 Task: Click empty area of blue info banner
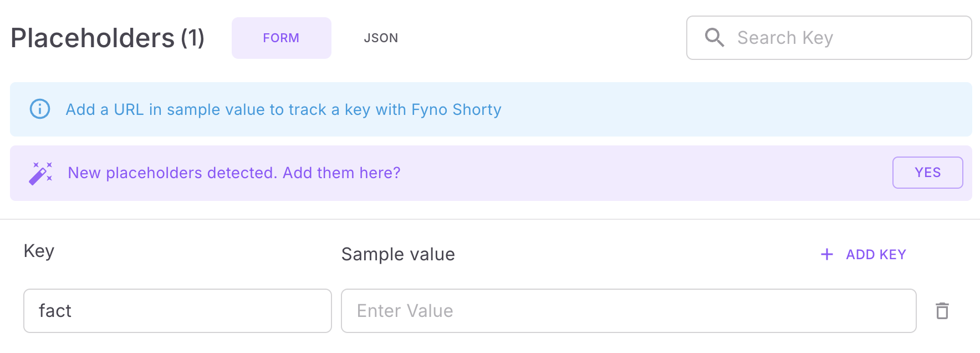721,109
